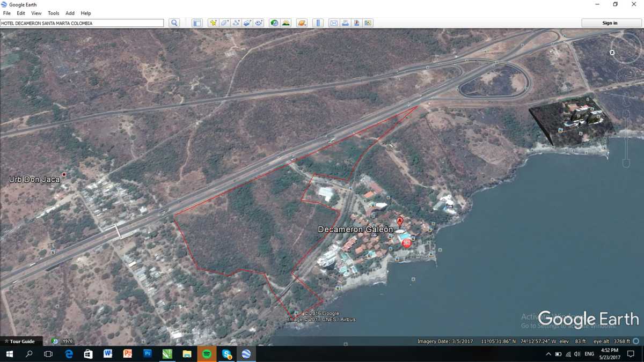Click the search magnifier button
The height and width of the screenshot is (362, 644).
click(174, 23)
